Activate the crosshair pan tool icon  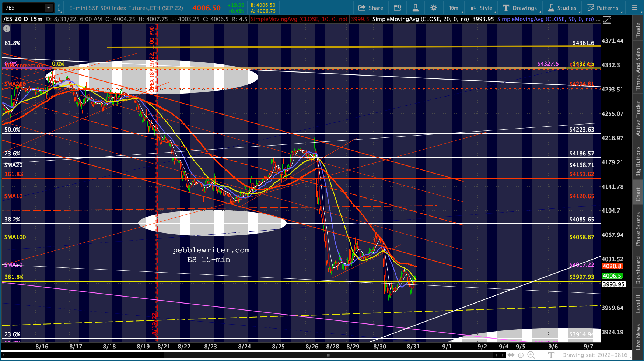click(521, 355)
